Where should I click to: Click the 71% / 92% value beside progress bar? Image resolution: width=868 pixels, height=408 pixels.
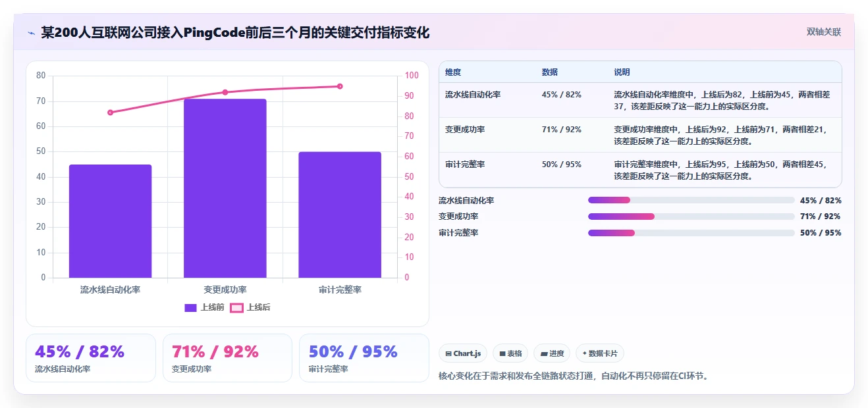(x=821, y=217)
